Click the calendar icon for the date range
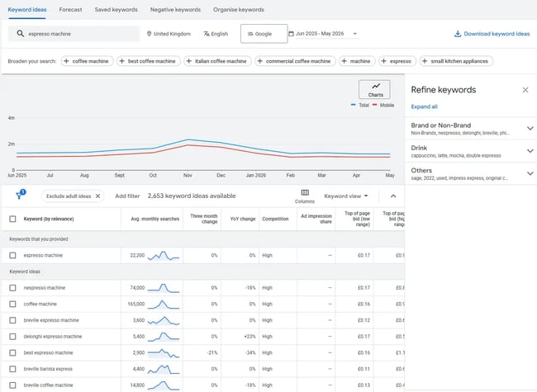The height and width of the screenshot is (392, 537). point(291,34)
